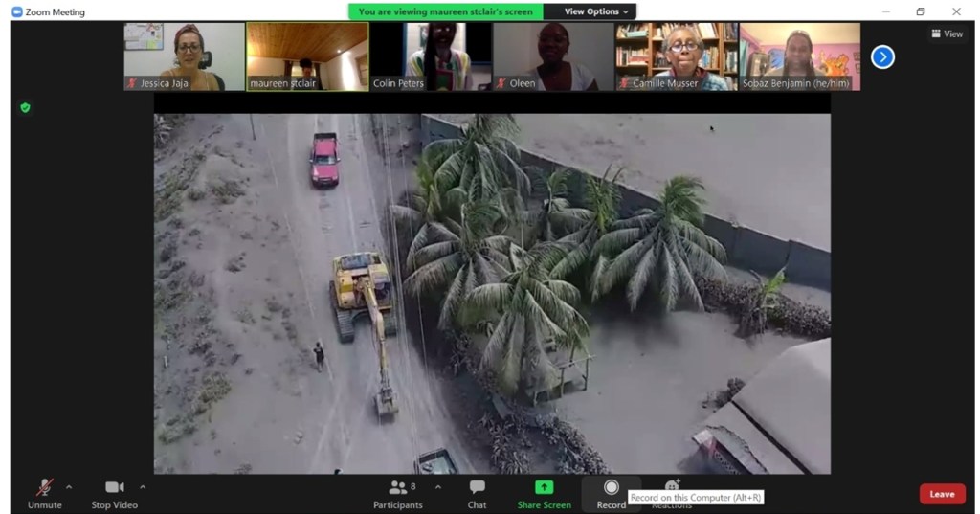Expand the arrow next to Participants
Image resolution: width=980 pixels, height=514 pixels.
(x=438, y=487)
